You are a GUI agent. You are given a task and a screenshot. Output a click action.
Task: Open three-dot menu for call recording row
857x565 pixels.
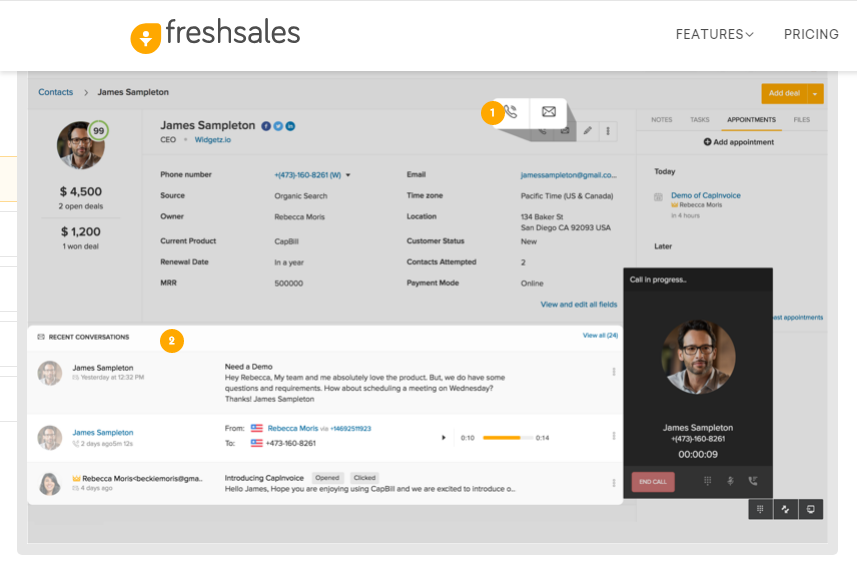click(614, 436)
